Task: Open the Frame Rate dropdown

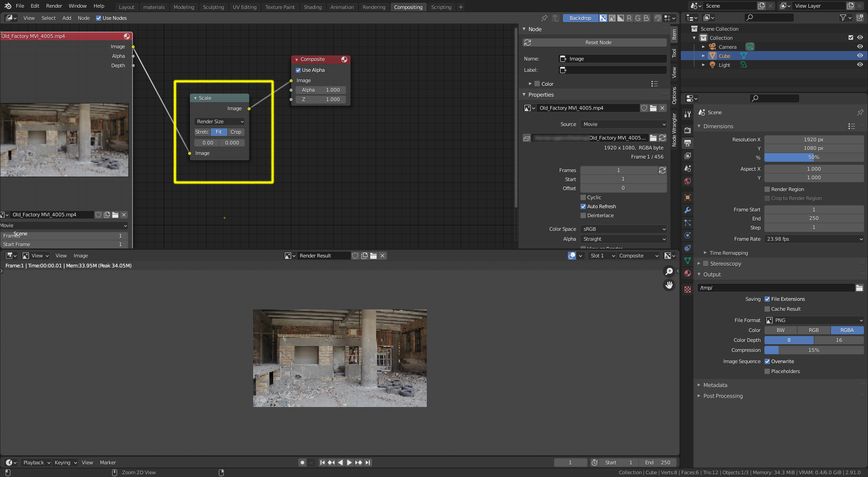Action: click(x=814, y=239)
